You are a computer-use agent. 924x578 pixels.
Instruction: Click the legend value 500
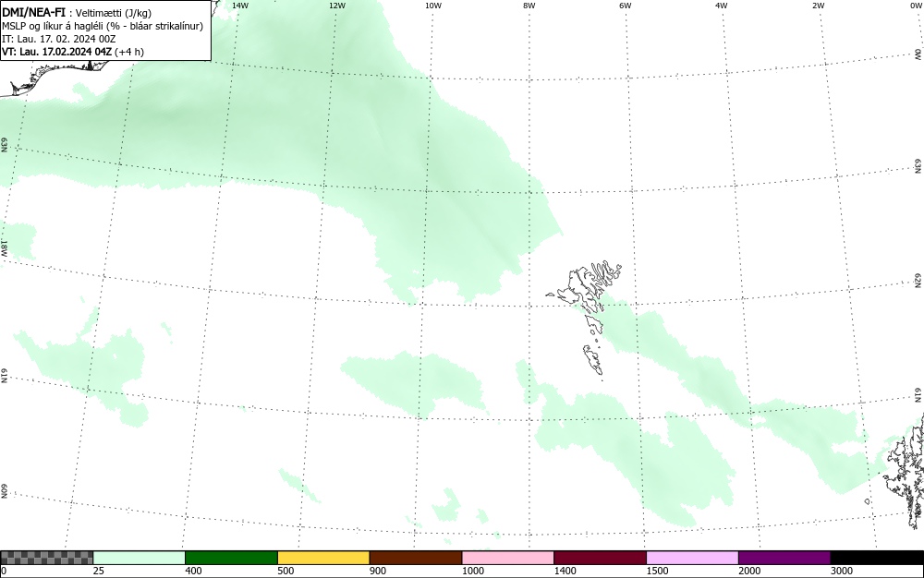286,571
